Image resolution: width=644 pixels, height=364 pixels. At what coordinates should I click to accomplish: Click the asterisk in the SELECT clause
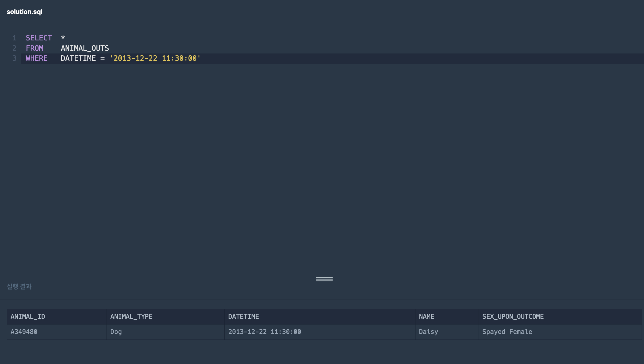(63, 38)
